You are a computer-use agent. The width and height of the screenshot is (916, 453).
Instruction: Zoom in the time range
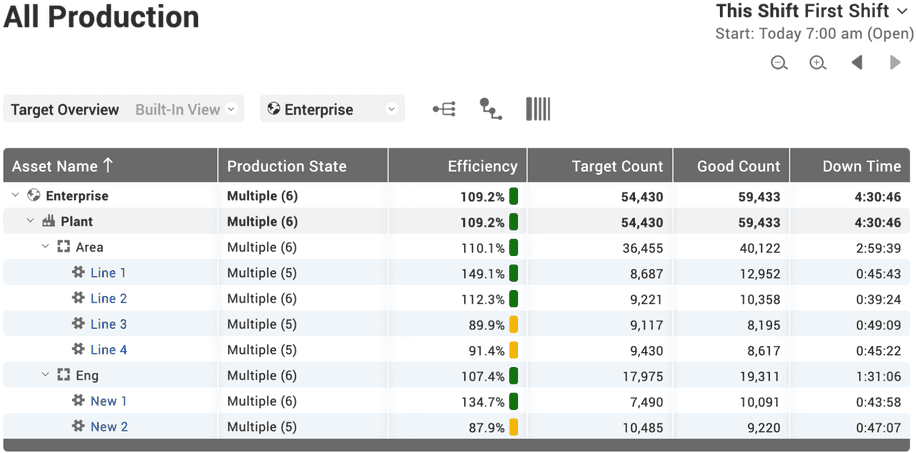[818, 63]
